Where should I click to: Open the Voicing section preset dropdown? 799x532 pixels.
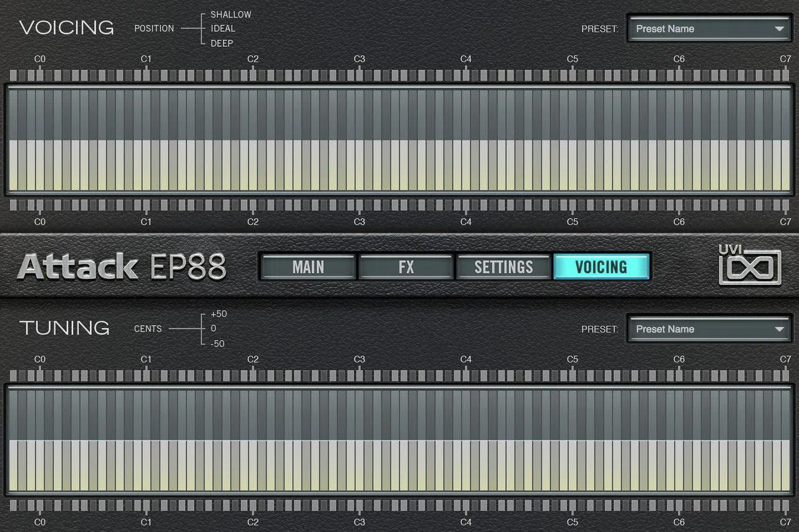tap(709, 29)
